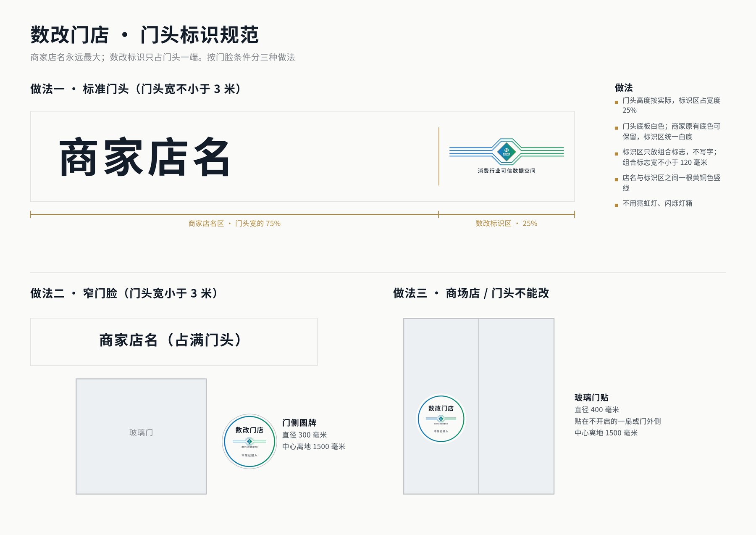Image resolution: width=756 pixels, height=535 pixels.
Task: Click the diamond logo in the standard signboard
Action: (x=507, y=151)
